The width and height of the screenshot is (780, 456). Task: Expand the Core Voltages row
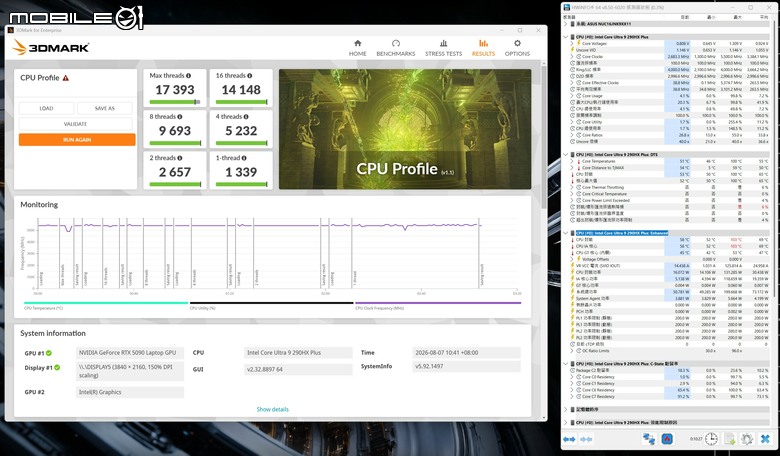pyautogui.click(x=572, y=43)
